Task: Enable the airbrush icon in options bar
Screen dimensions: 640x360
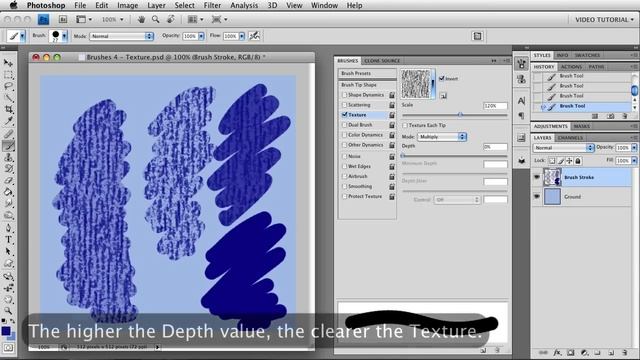Action: click(254, 36)
